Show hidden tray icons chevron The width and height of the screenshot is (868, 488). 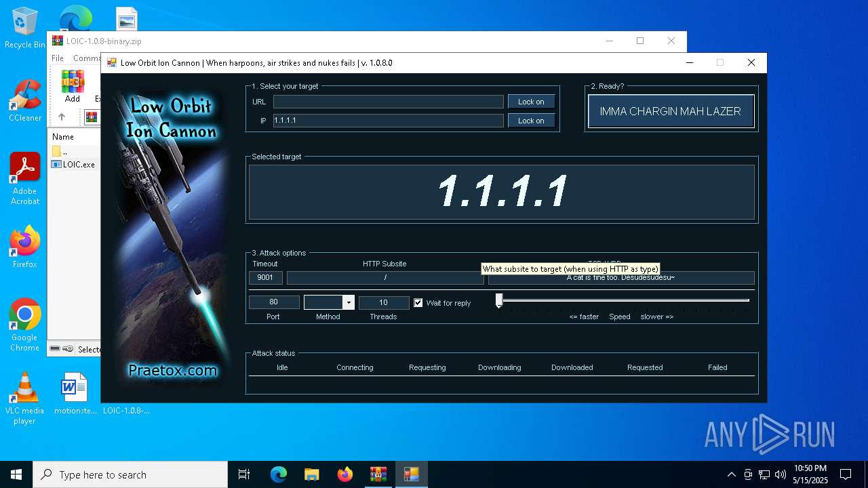coord(731,474)
